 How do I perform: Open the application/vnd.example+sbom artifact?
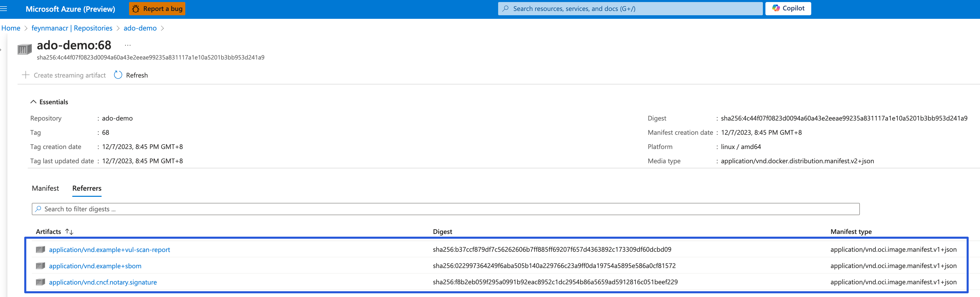[95, 266]
